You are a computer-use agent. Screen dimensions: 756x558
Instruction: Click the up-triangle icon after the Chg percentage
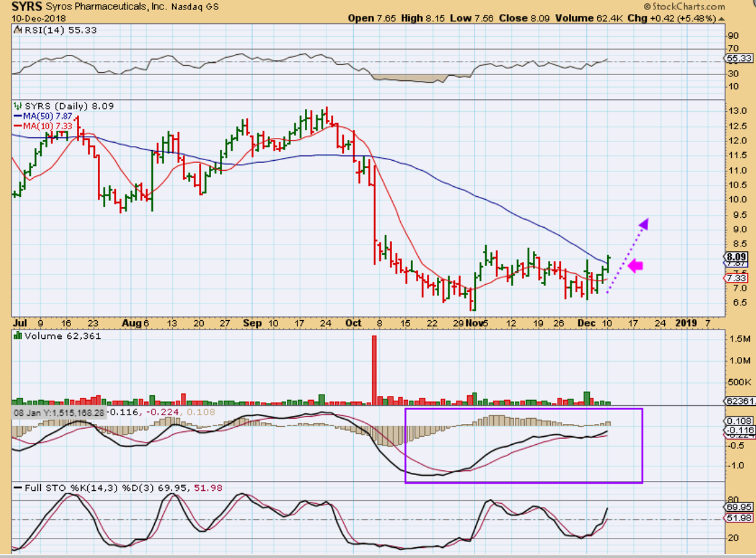[x=721, y=19]
